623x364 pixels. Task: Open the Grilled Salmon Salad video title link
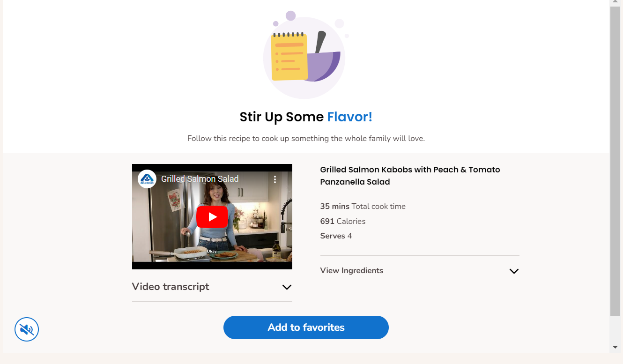200,179
